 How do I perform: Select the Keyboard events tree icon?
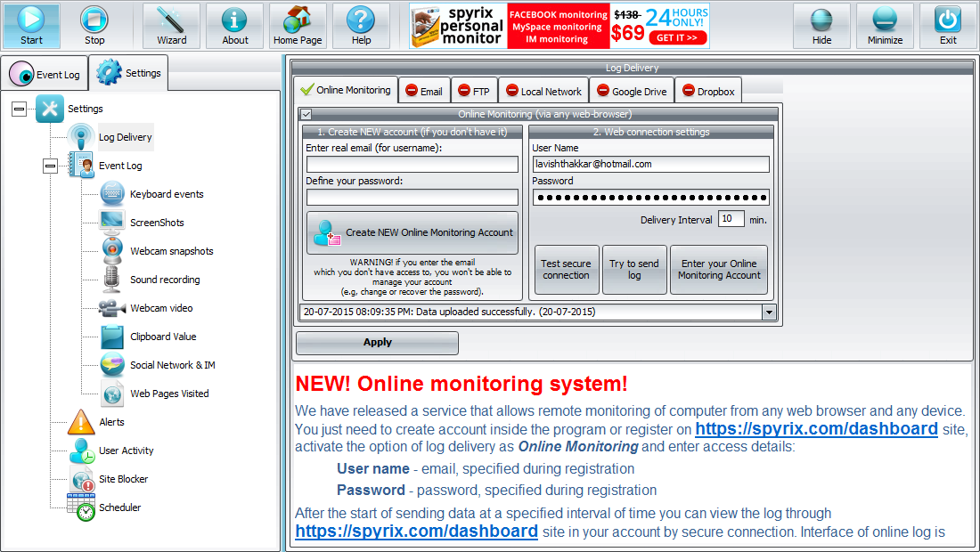tap(110, 193)
